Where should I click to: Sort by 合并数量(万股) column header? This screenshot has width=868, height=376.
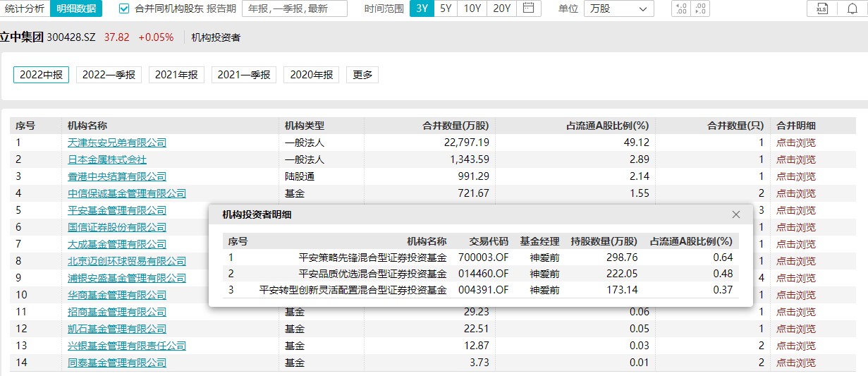pyautogui.click(x=456, y=126)
